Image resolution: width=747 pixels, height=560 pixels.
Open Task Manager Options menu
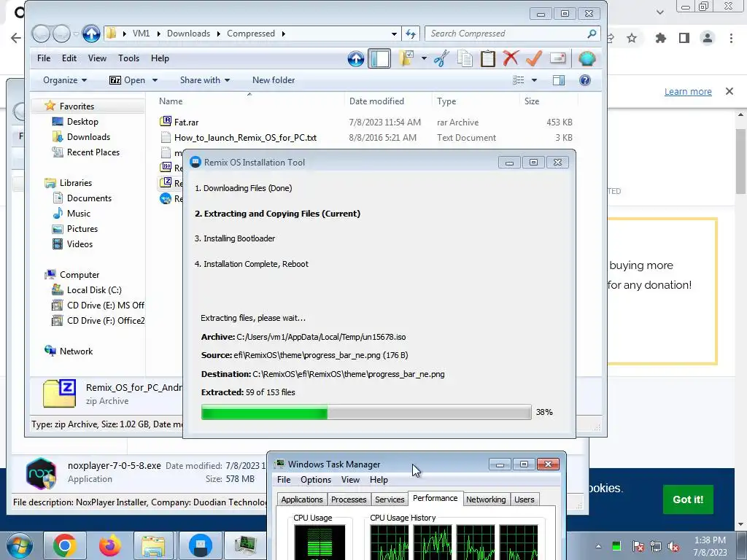pyautogui.click(x=316, y=480)
